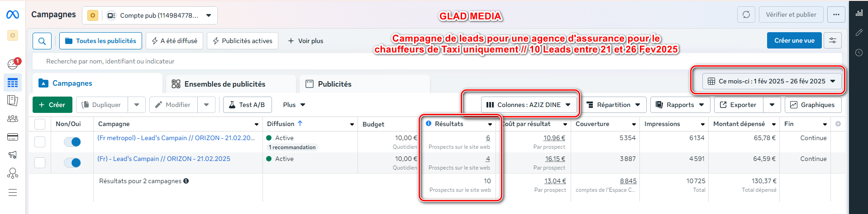Open the history clock icon on right panel

click(859, 53)
